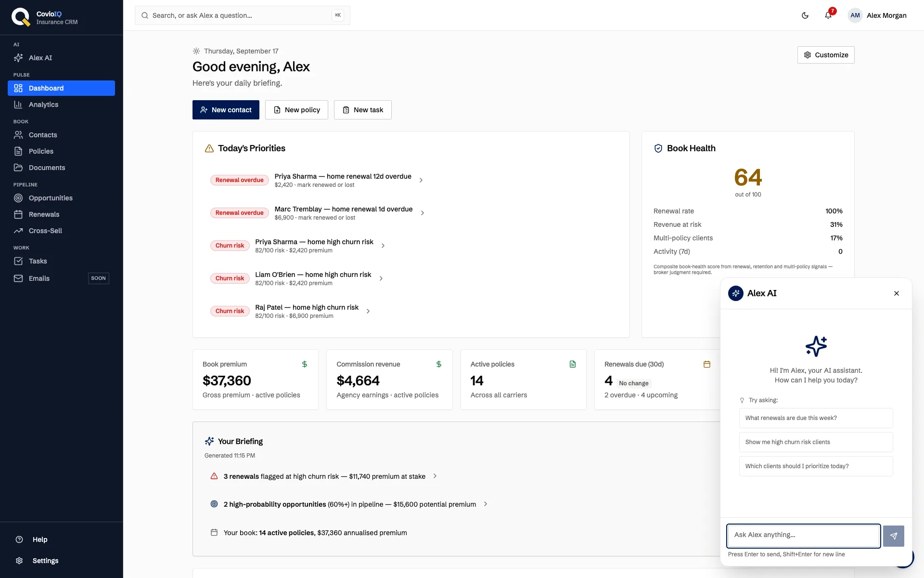
Task: Click the AM user avatar
Action: (855, 15)
